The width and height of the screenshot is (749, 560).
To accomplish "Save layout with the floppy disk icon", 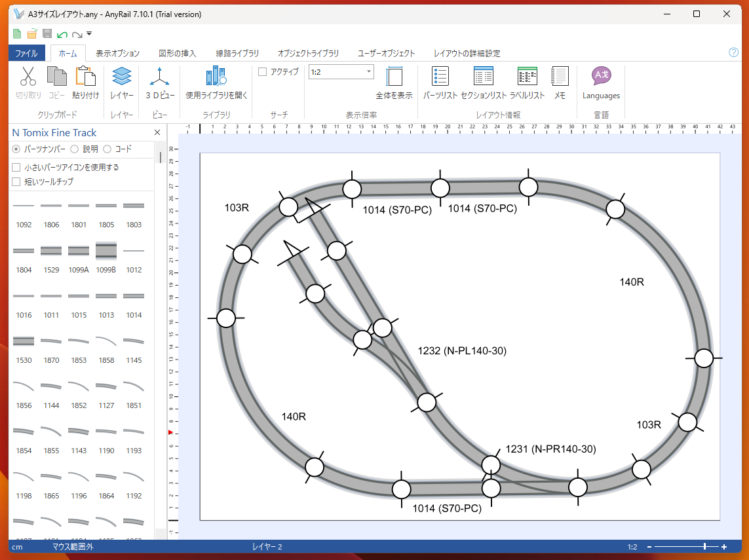I will 47,34.
